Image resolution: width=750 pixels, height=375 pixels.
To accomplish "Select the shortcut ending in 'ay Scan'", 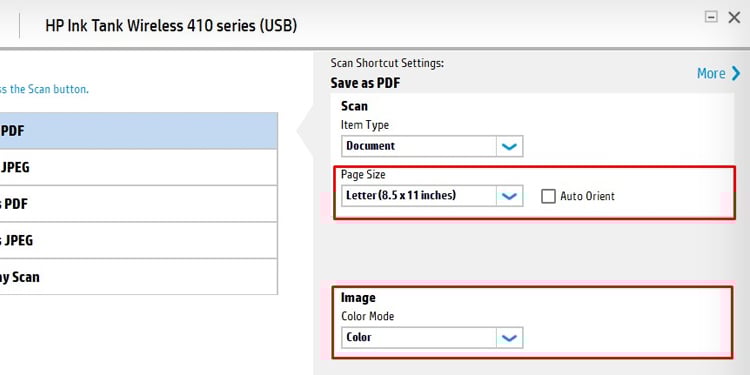I will pyautogui.click(x=138, y=277).
